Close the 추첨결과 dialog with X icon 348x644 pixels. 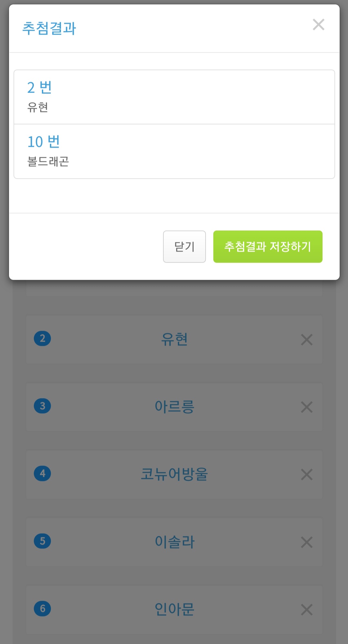point(318,25)
